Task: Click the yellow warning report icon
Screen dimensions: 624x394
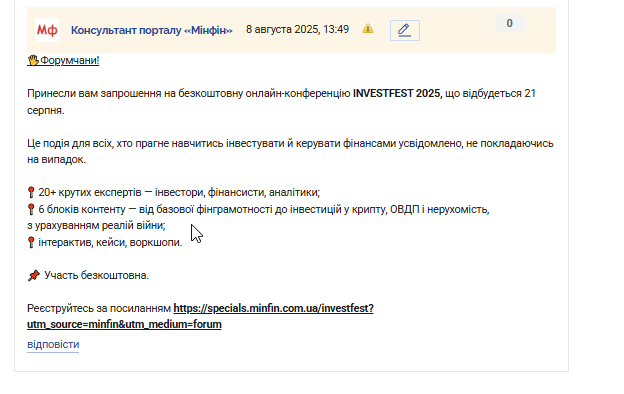Action: [x=368, y=29]
